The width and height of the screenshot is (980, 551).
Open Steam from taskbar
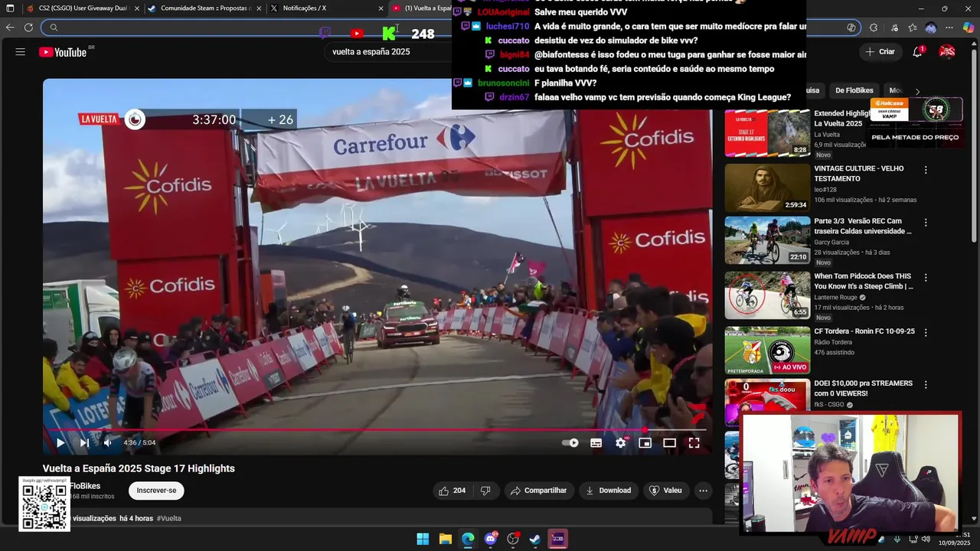(x=535, y=539)
